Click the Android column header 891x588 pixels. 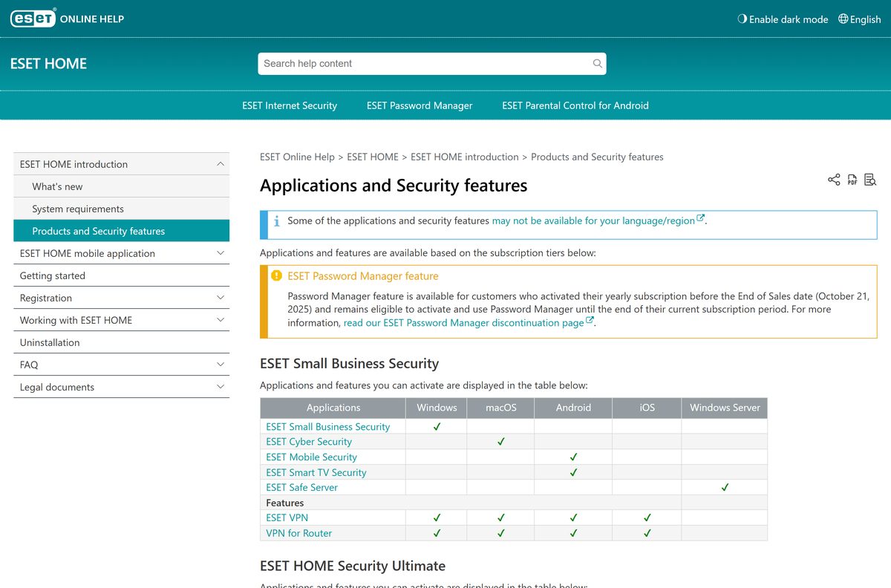tap(574, 408)
